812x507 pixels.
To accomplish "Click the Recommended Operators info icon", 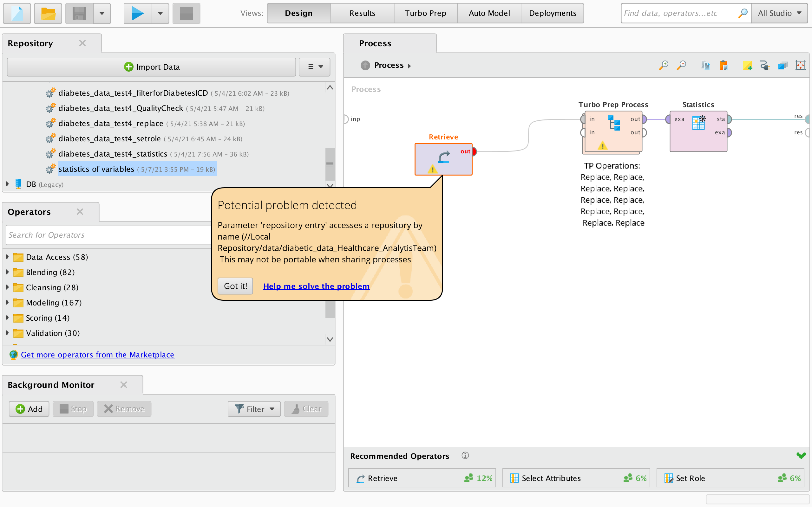I will (465, 455).
